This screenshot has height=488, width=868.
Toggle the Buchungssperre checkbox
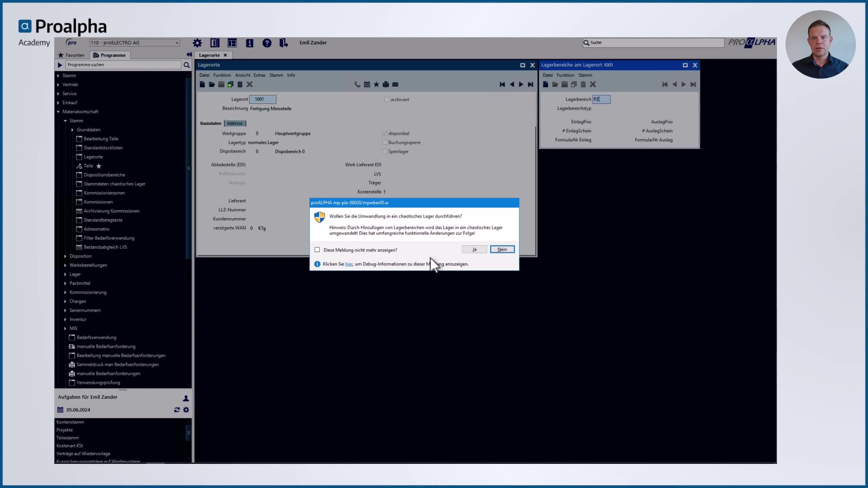coord(385,143)
